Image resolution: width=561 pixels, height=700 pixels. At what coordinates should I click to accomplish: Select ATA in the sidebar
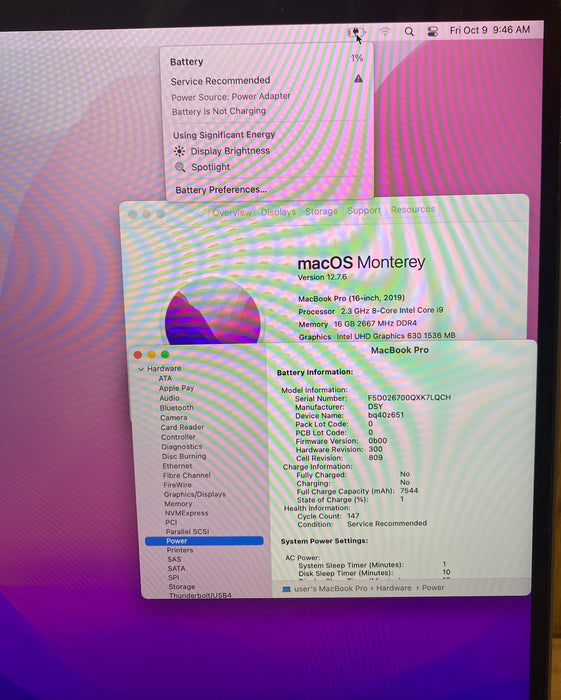tap(165, 378)
